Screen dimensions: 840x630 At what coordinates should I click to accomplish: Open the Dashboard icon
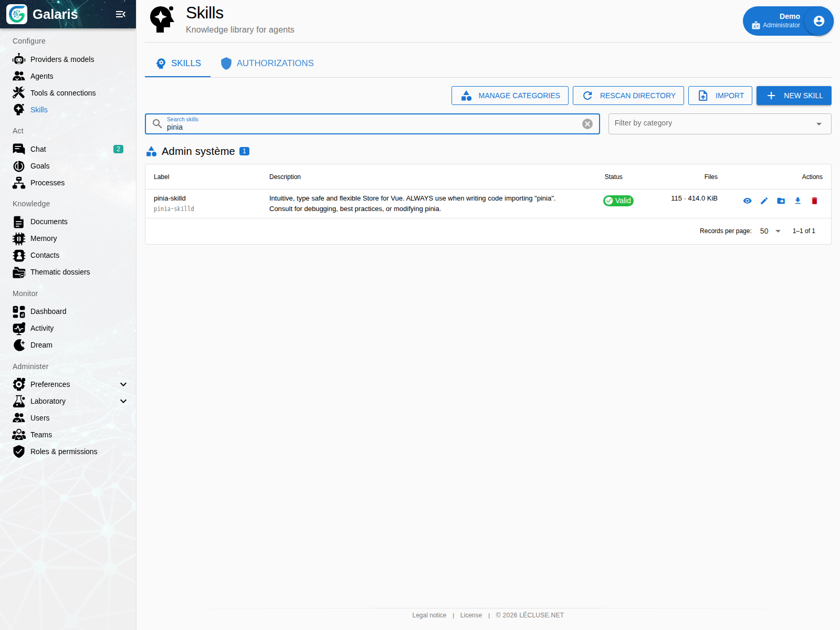click(x=19, y=311)
